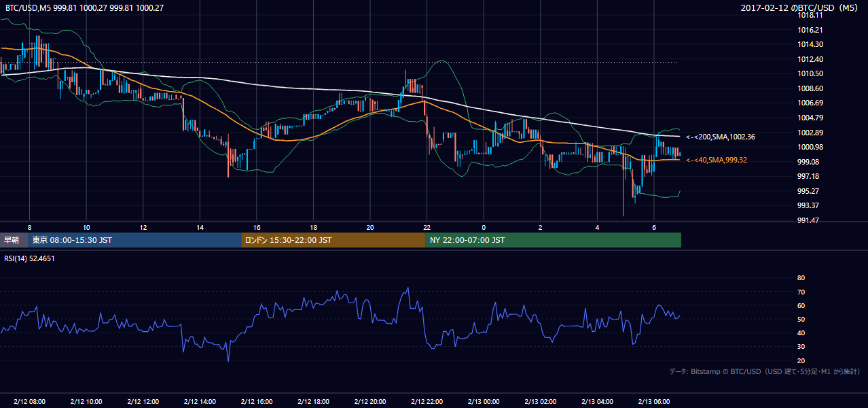Click hour tick 22 below the price chart
This screenshot has width=868, height=408.
427,227
